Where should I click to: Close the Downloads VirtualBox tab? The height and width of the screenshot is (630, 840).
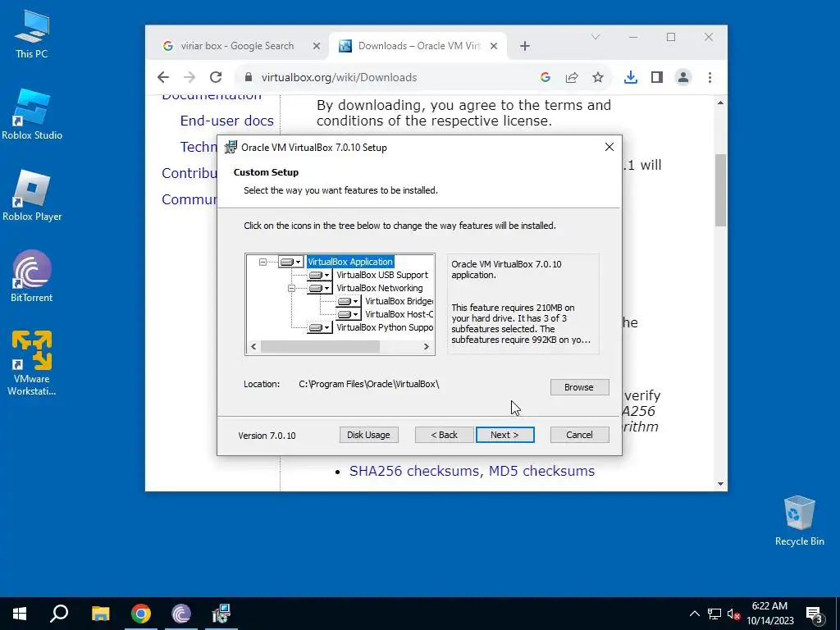494,46
